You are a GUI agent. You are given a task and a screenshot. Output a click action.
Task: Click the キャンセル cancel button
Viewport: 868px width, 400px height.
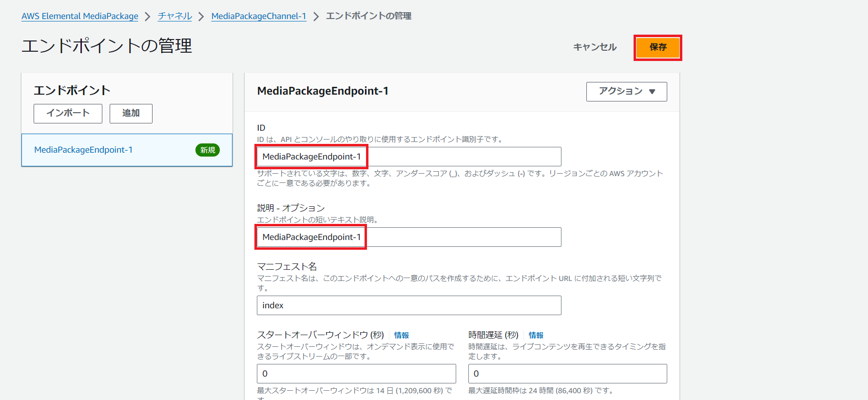click(x=595, y=47)
